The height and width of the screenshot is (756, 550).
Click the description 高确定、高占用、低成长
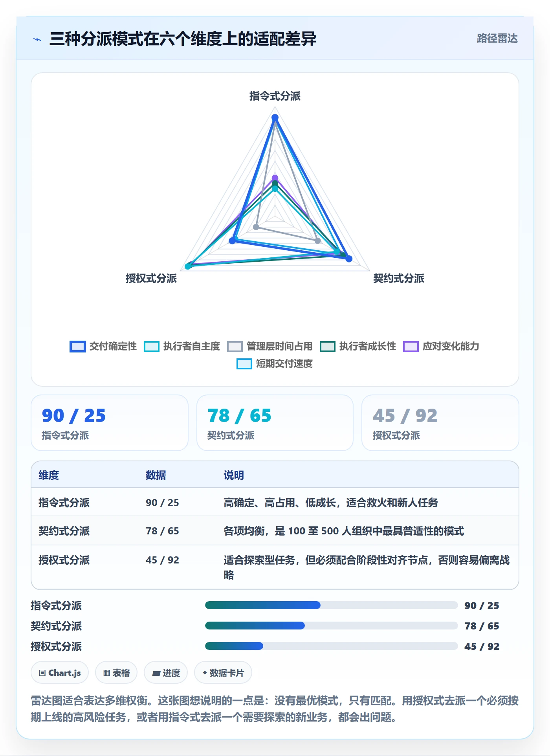point(331,503)
